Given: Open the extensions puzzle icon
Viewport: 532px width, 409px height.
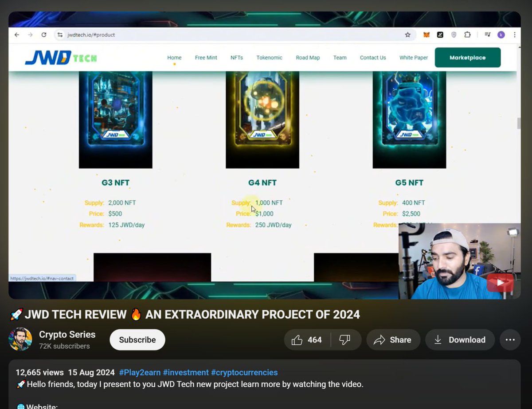Looking at the screenshot, I should [467, 35].
